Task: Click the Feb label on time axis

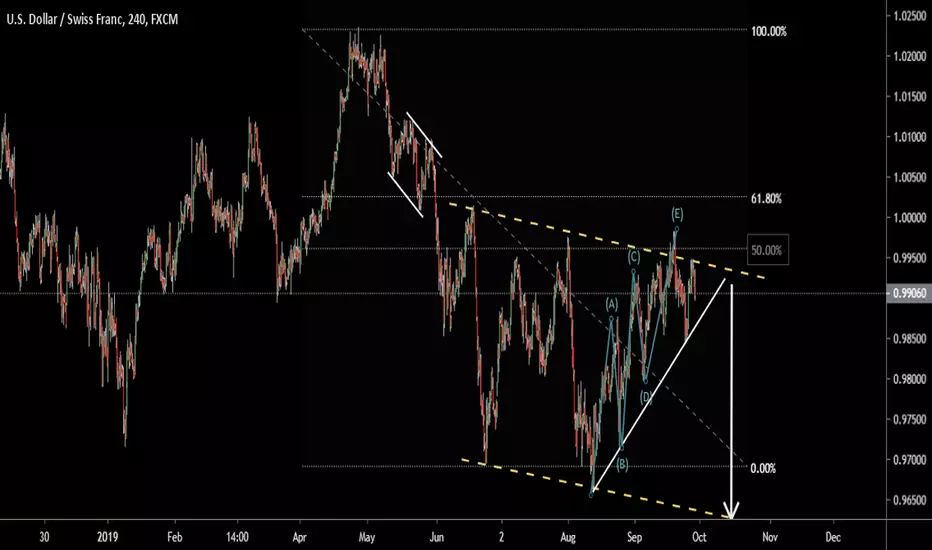Action: click(x=175, y=538)
